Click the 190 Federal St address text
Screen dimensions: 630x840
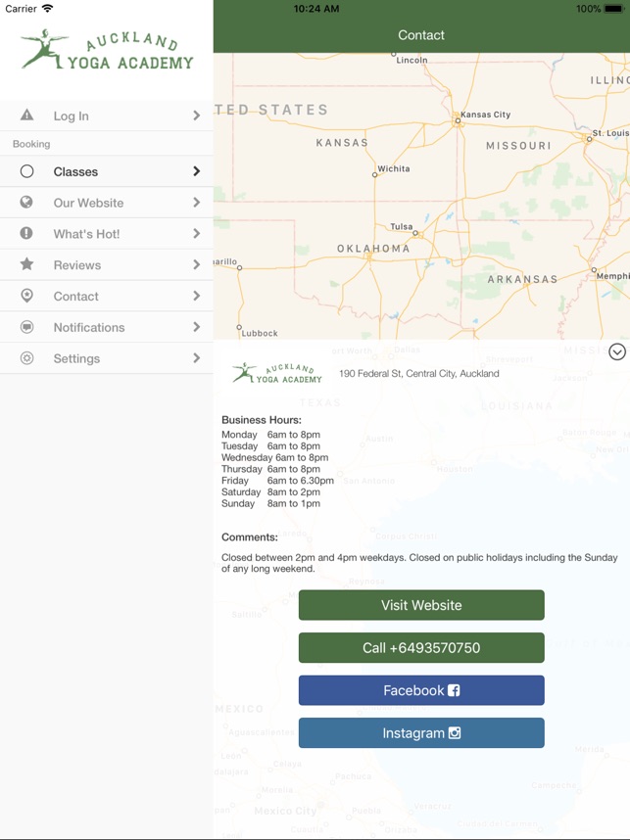click(418, 373)
